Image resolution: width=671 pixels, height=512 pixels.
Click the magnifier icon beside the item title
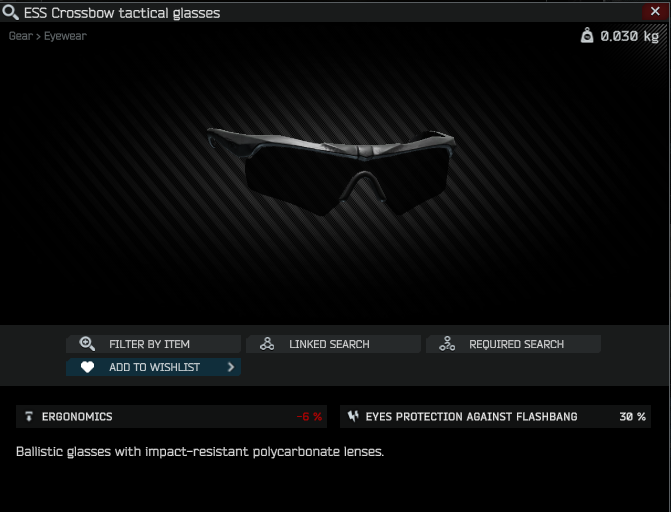click(x=11, y=12)
